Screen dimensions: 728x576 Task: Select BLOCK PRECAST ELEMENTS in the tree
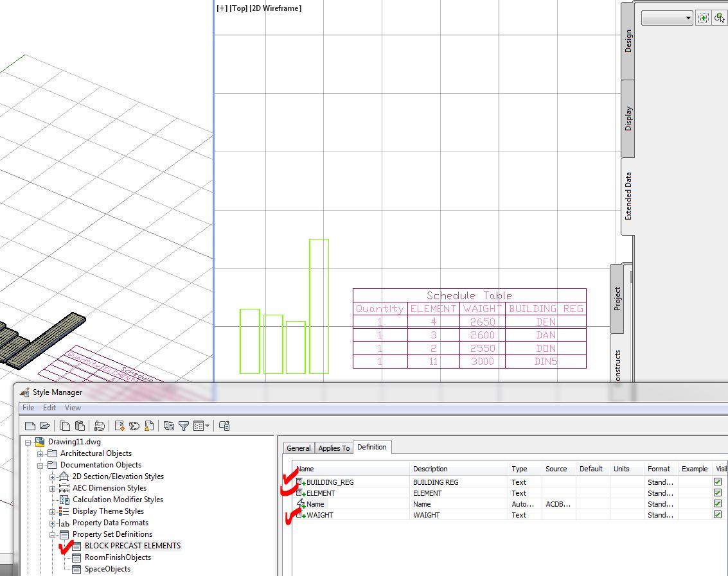click(x=131, y=546)
